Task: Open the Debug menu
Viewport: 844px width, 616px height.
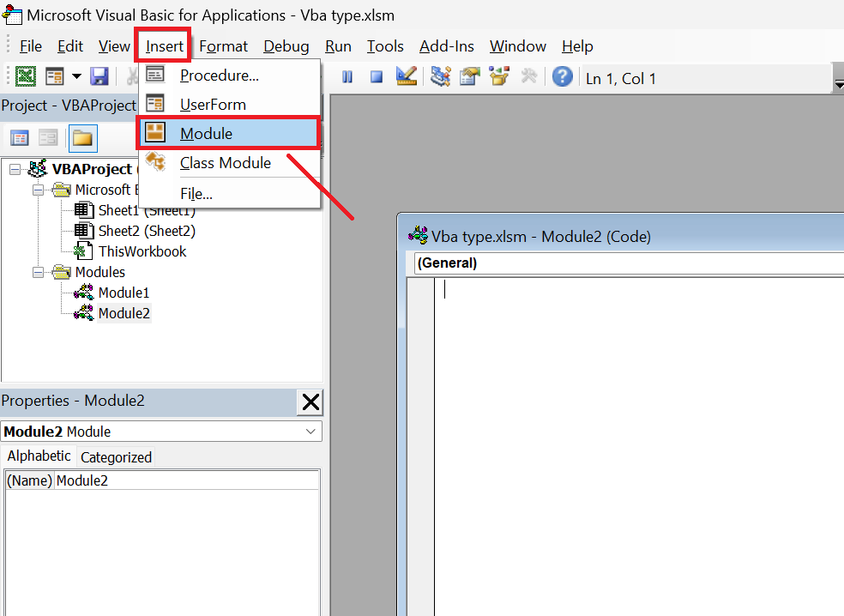Action: (286, 46)
